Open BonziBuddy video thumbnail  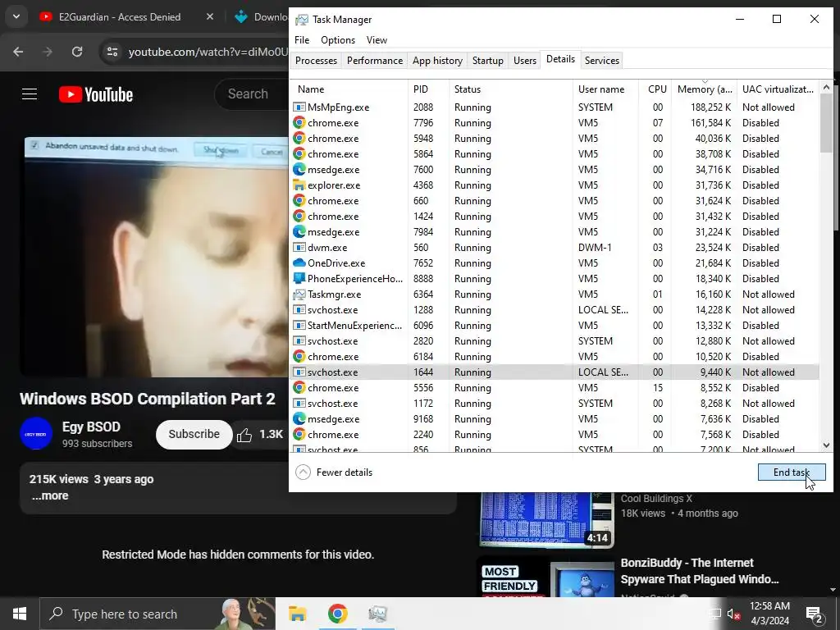click(547, 577)
